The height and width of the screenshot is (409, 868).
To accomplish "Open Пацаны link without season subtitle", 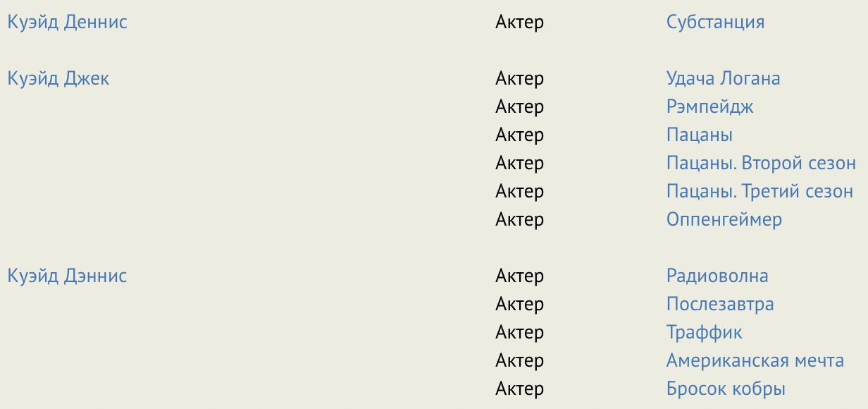I will pyautogui.click(x=699, y=135).
